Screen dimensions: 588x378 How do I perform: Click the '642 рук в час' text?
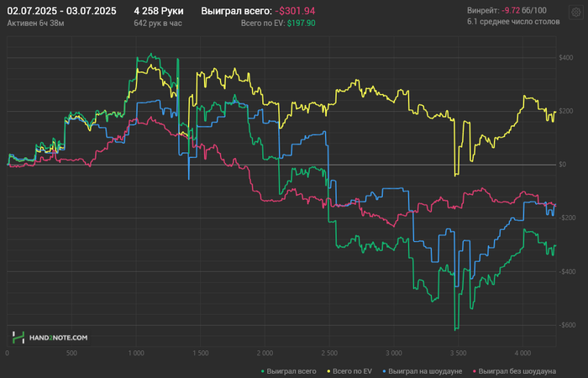coord(158,24)
